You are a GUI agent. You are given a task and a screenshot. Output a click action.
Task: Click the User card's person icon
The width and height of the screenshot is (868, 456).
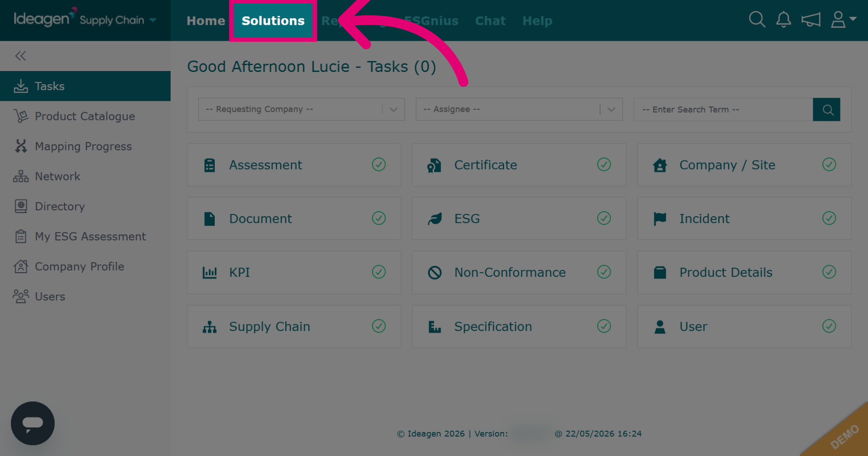[660, 327]
